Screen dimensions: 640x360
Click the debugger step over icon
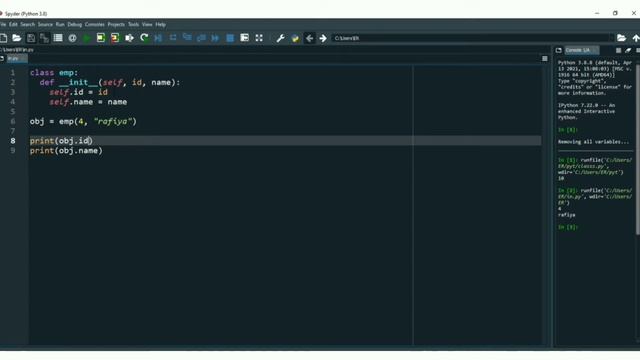point(173,38)
